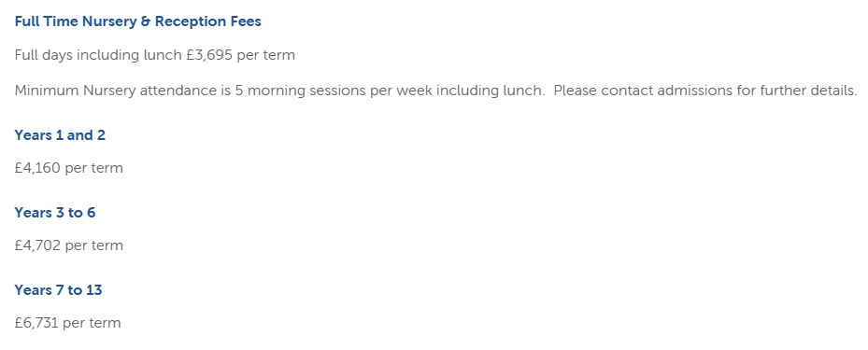The height and width of the screenshot is (350, 868).
Task: Click the £6,731 per term fee
Action: 67,323
